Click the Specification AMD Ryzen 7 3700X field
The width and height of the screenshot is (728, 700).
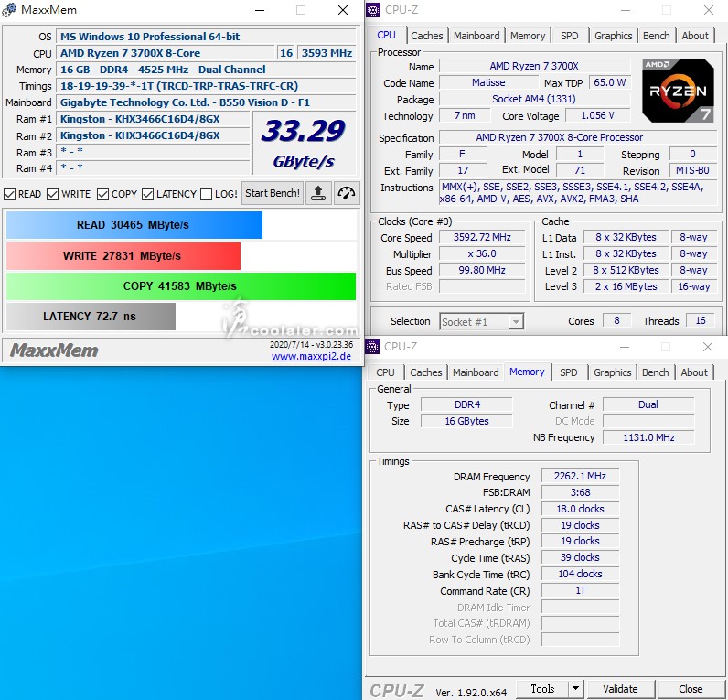coord(578,137)
